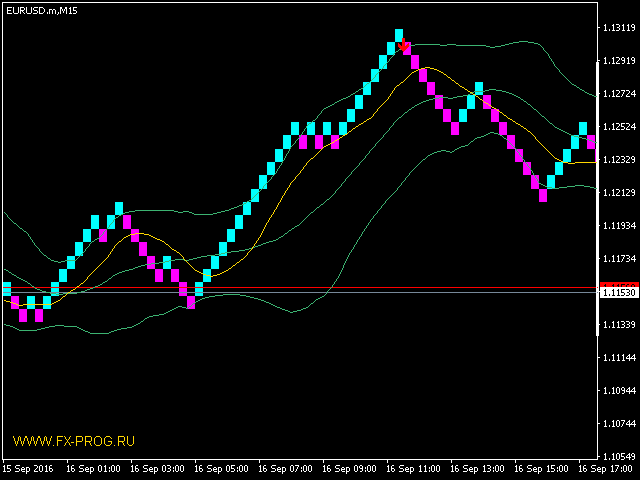Click the 16 Sep 11:00 time label
This screenshot has width=640, height=480.
pos(413,469)
